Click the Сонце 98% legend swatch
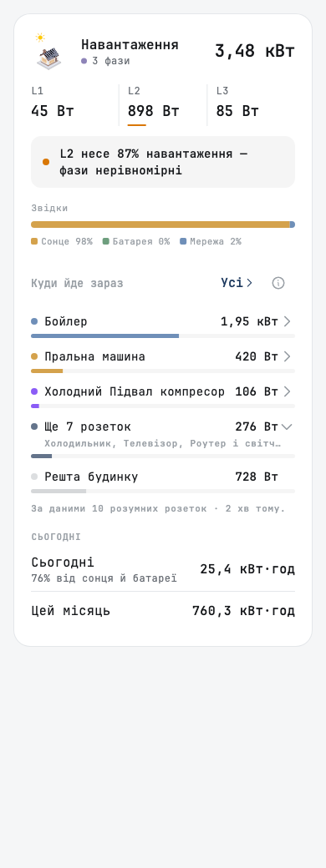 tap(34, 241)
